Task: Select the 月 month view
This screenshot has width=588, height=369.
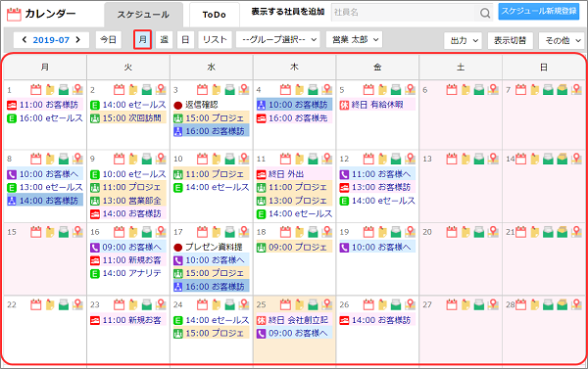Action: [x=142, y=39]
